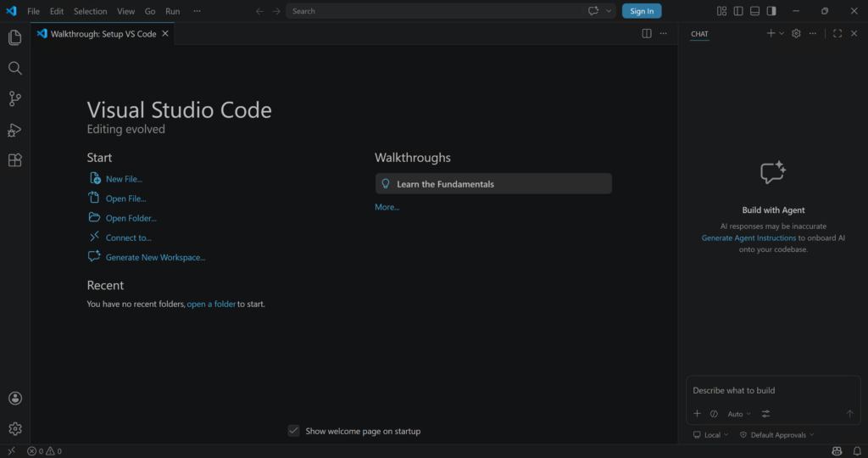Open the Manage gear in activity bar
The height and width of the screenshot is (458, 868).
pos(15,428)
